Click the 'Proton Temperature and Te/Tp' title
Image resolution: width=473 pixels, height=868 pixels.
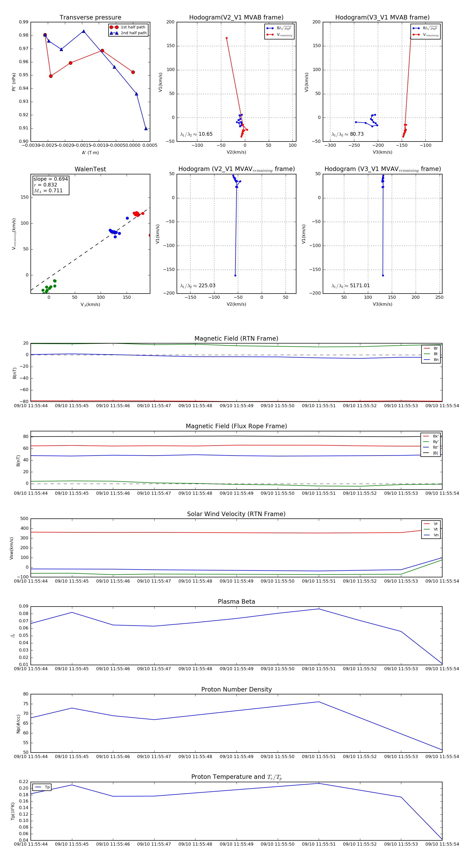tap(236, 777)
